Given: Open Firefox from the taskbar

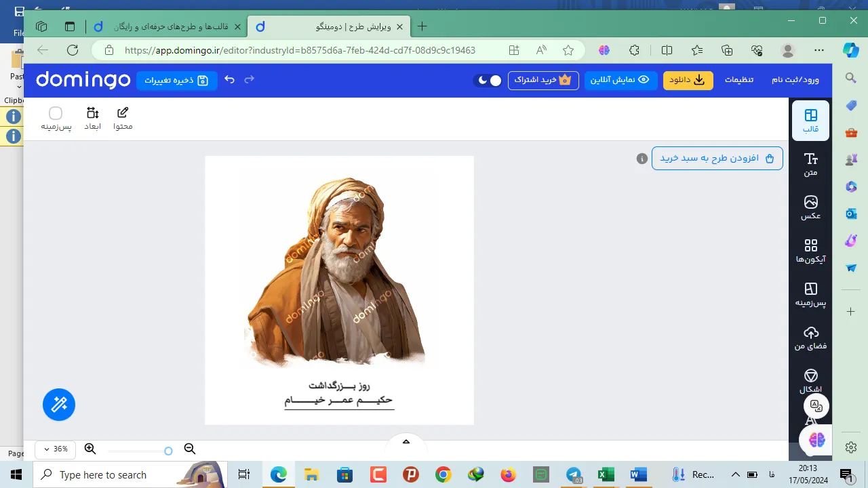Looking at the screenshot, I should pos(508,474).
